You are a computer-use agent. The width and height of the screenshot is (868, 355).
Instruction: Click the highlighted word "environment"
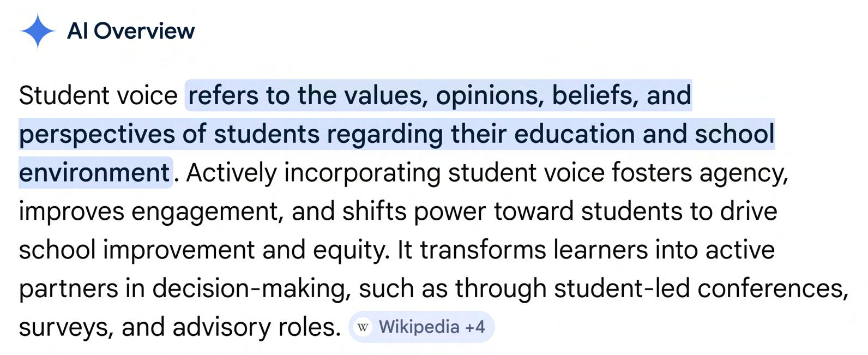(94, 173)
